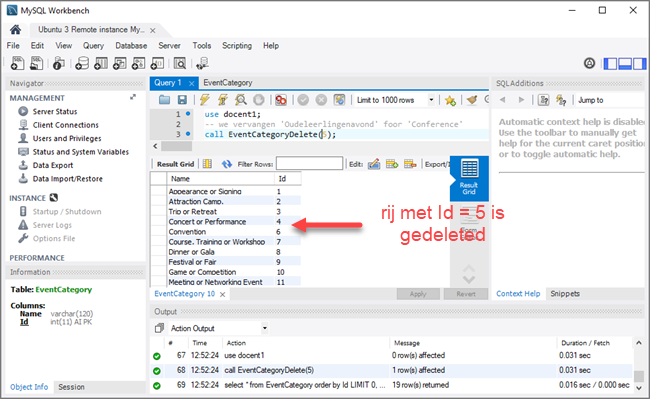Open Data Export in Management

point(53,165)
